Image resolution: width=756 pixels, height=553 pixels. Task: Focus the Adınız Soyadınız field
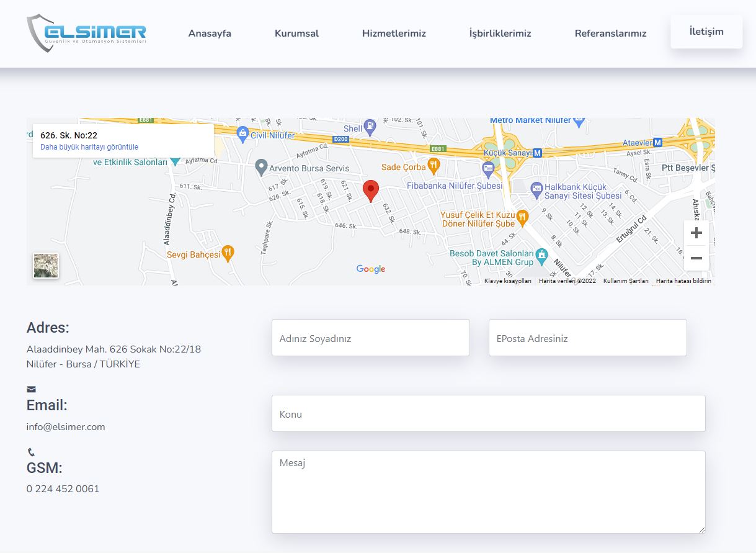point(370,338)
